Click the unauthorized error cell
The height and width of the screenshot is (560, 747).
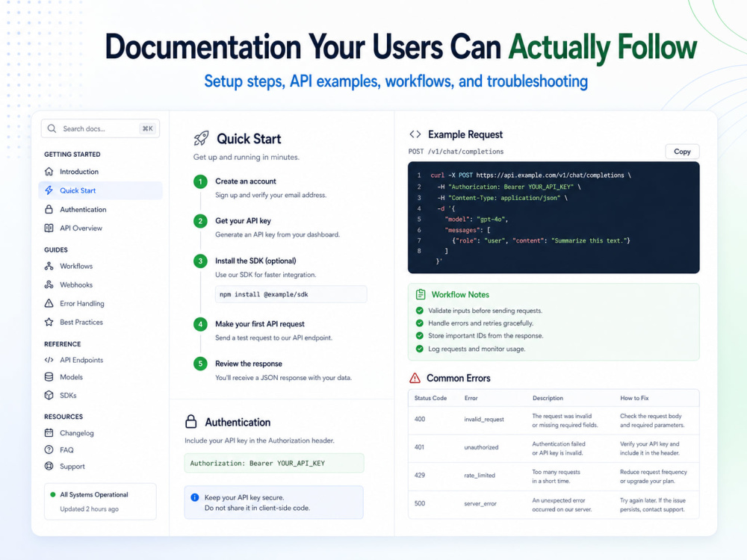pos(481,447)
